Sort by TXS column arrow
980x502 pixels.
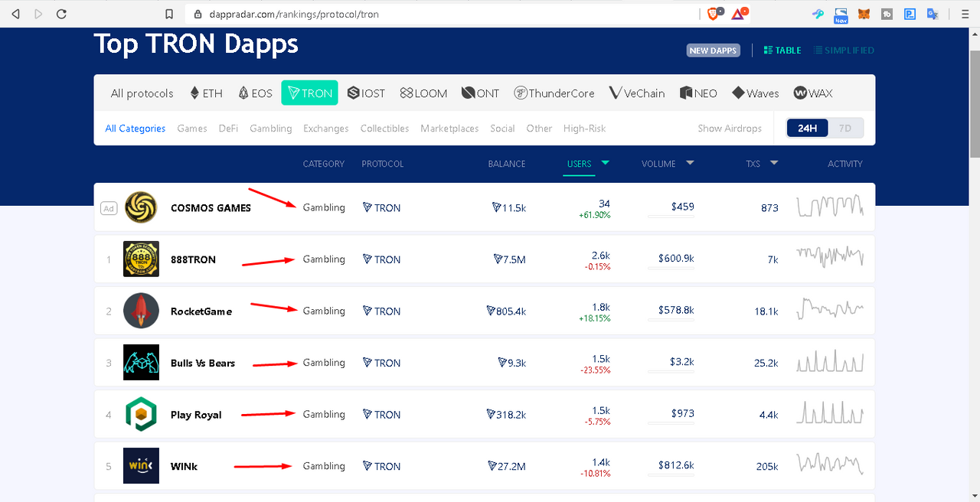(x=774, y=163)
